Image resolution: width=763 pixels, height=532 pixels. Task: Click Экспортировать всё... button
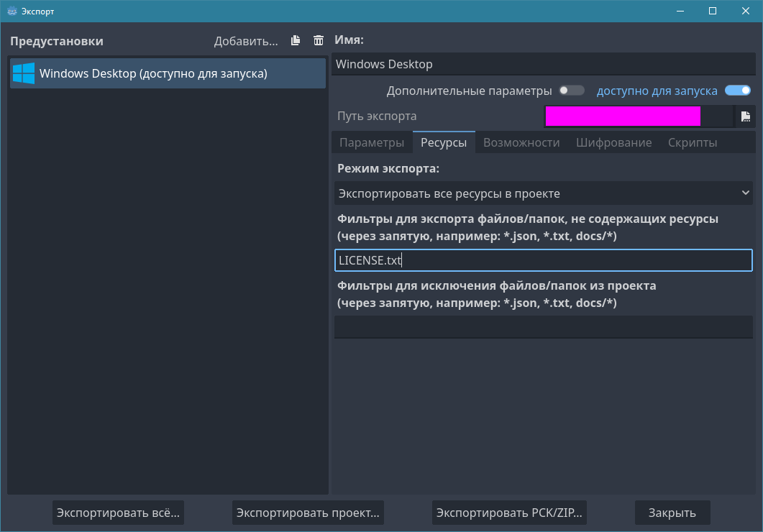[118, 513]
